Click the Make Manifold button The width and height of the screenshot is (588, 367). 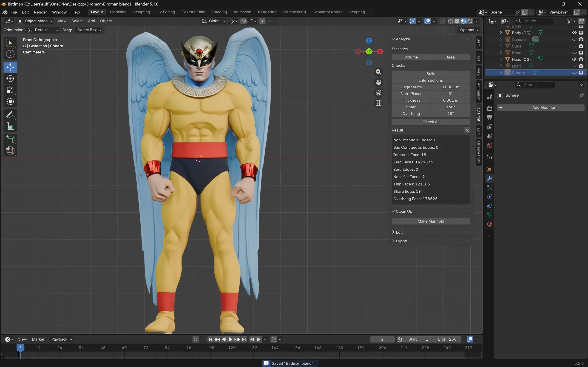coord(431,221)
